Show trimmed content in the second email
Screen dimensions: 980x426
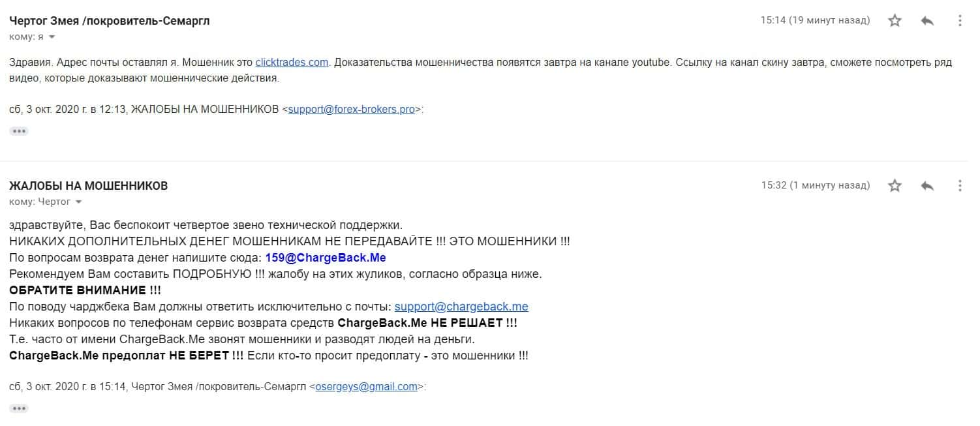19,408
